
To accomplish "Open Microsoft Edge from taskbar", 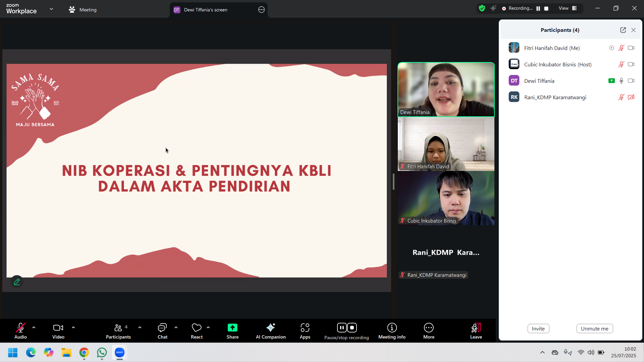I will 31,353.
